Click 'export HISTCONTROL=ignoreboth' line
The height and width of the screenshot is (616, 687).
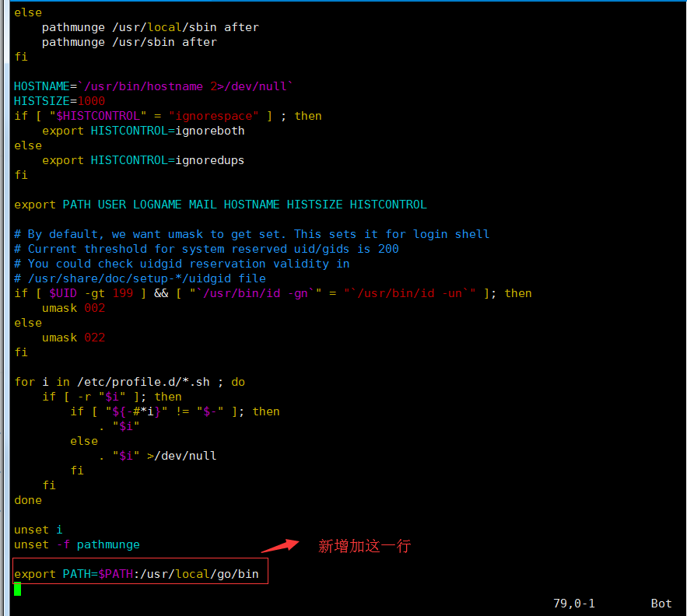click(x=143, y=131)
